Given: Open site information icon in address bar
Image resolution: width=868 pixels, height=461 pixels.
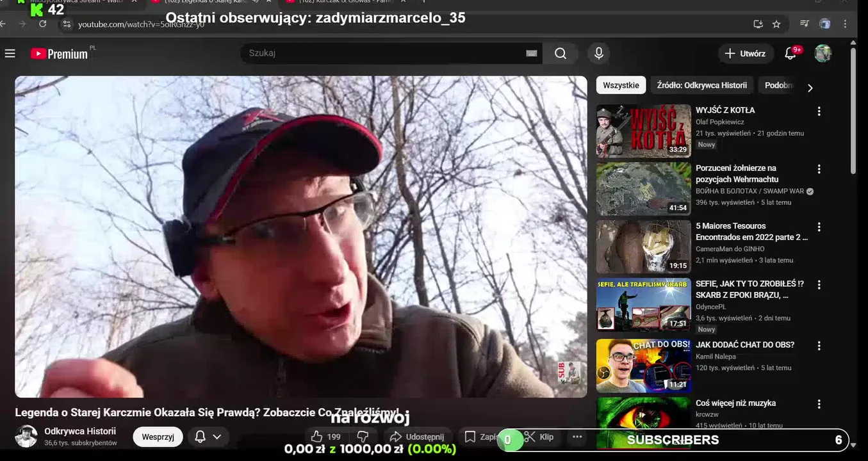Looking at the screenshot, I should (x=67, y=24).
